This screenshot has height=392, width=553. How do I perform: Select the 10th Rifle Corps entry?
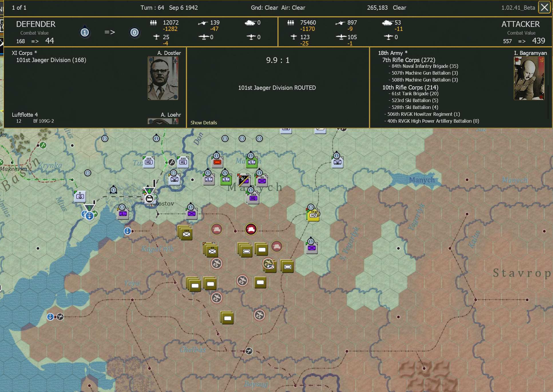click(x=410, y=87)
